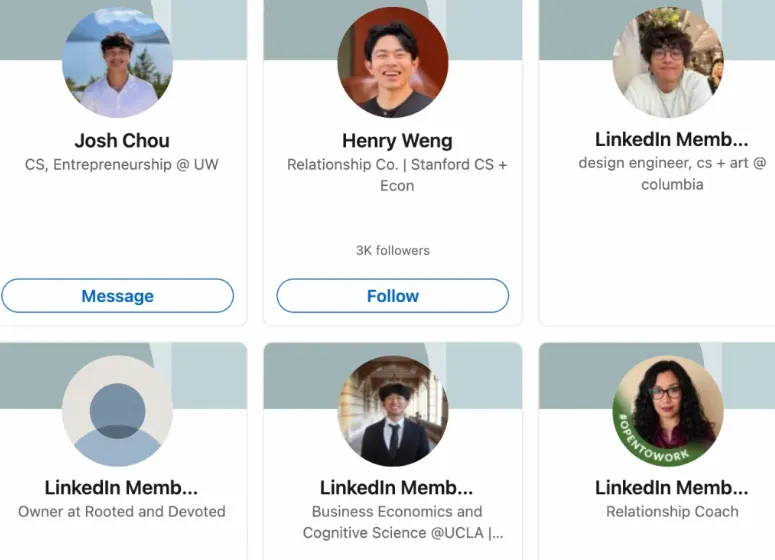Click the 'Relationship Co. | Stanford CS + Econ' headline
The width and height of the screenshot is (775, 560).
coord(397,175)
